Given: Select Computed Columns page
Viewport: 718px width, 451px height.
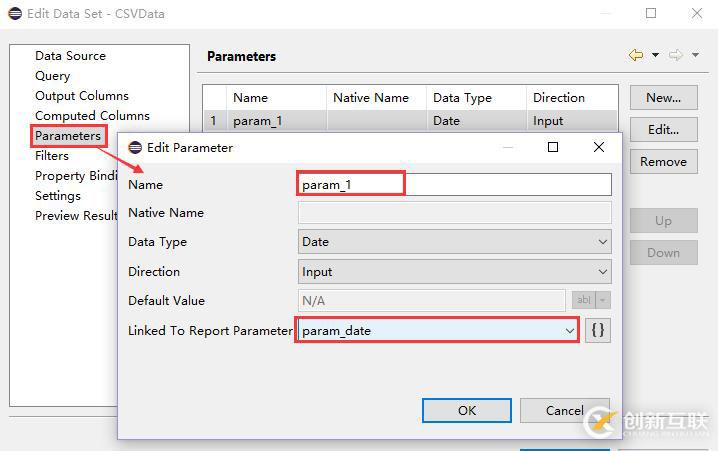Looking at the screenshot, I should tap(92, 116).
